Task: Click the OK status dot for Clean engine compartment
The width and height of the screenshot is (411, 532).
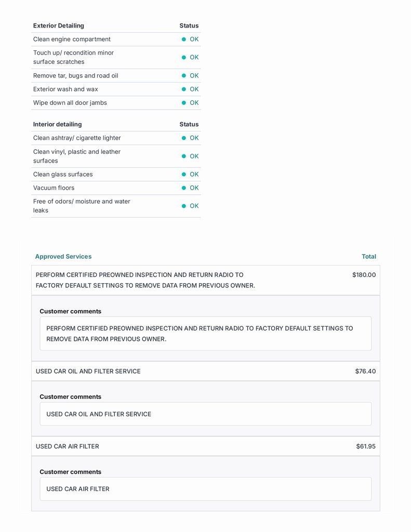Action: [x=184, y=39]
